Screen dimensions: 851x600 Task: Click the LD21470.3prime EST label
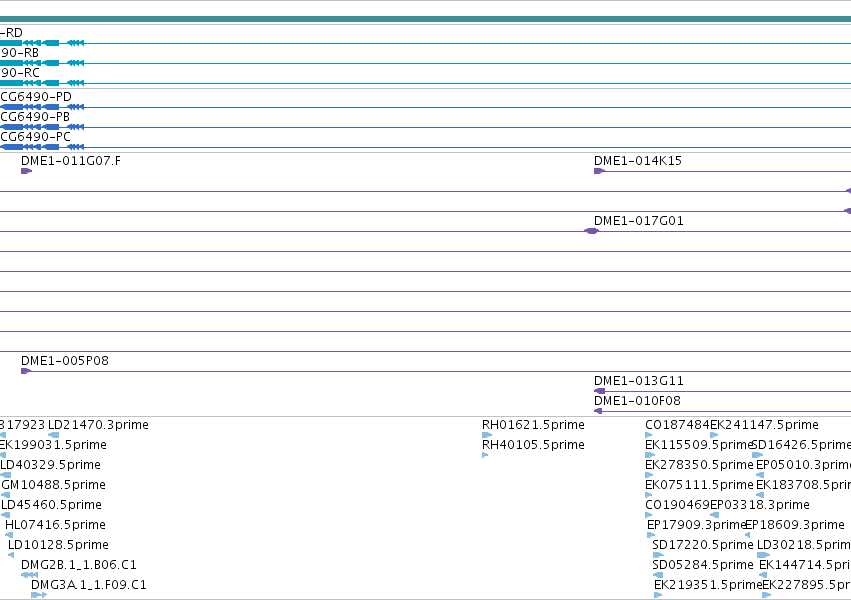[x=98, y=425]
